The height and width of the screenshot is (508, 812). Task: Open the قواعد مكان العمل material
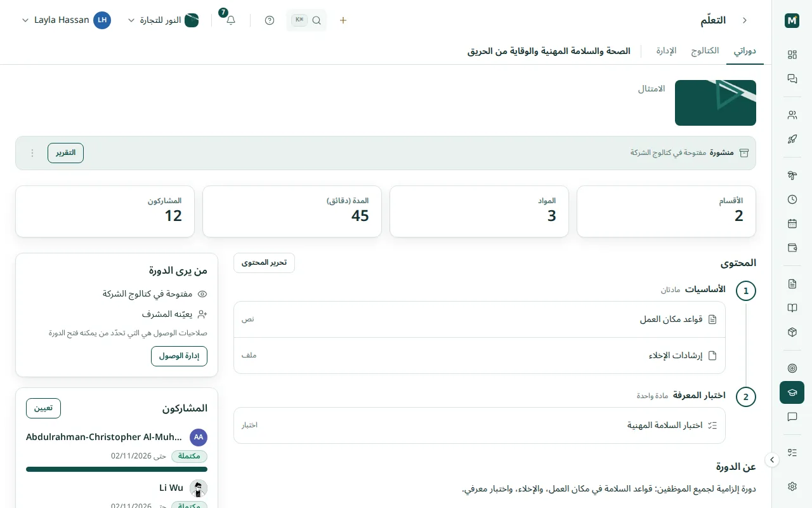click(x=479, y=319)
